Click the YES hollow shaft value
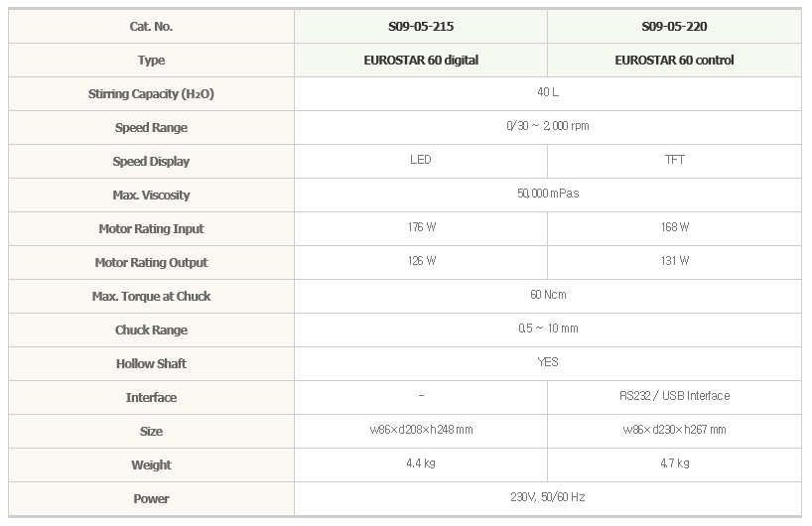 (548, 362)
